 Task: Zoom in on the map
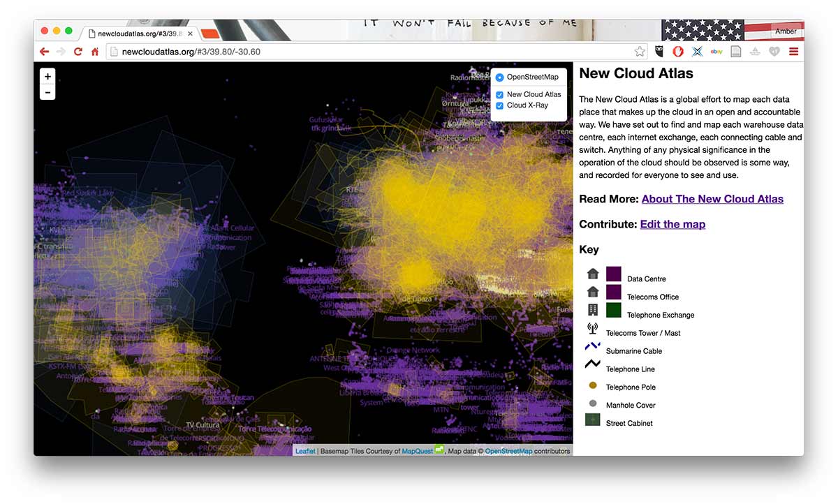click(x=47, y=77)
